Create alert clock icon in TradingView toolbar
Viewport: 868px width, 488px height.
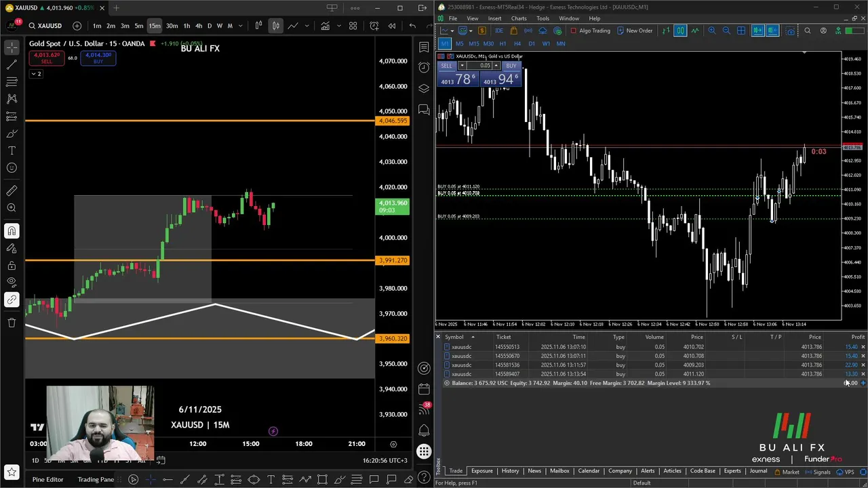tap(374, 26)
